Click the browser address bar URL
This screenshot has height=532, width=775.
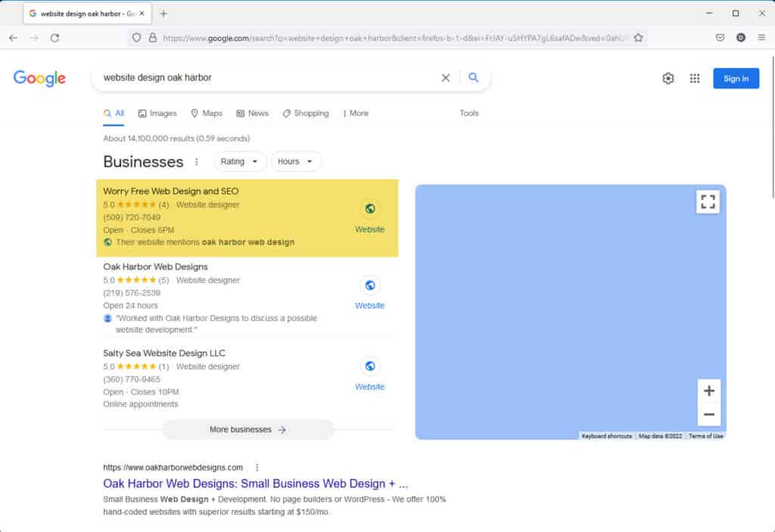[x=394, y=38]
